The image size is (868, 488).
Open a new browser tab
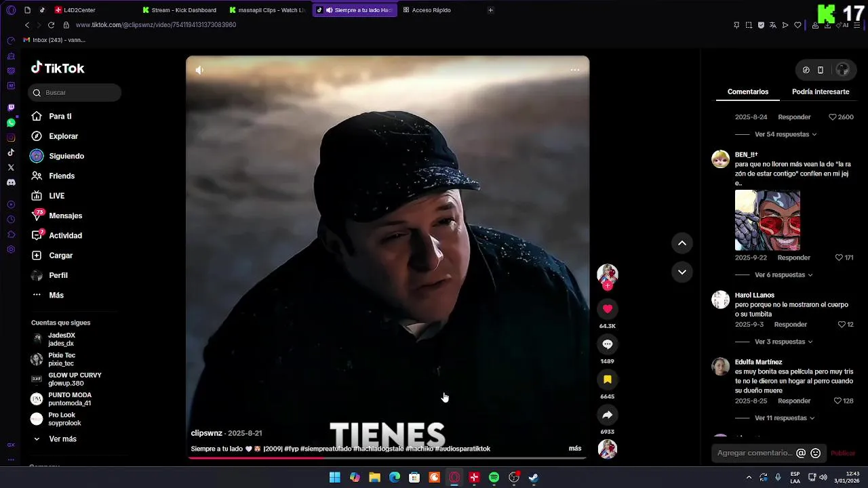[490, 10]
